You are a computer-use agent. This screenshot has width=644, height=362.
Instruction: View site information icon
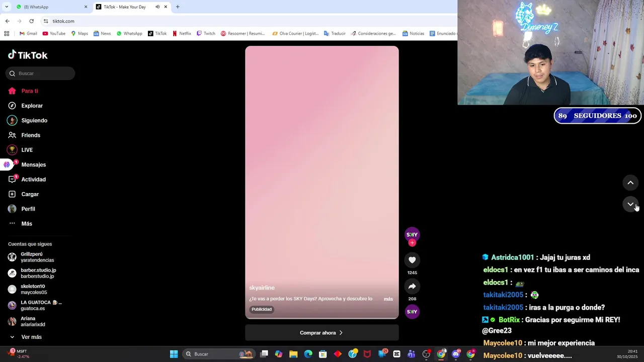pos(46,21)
